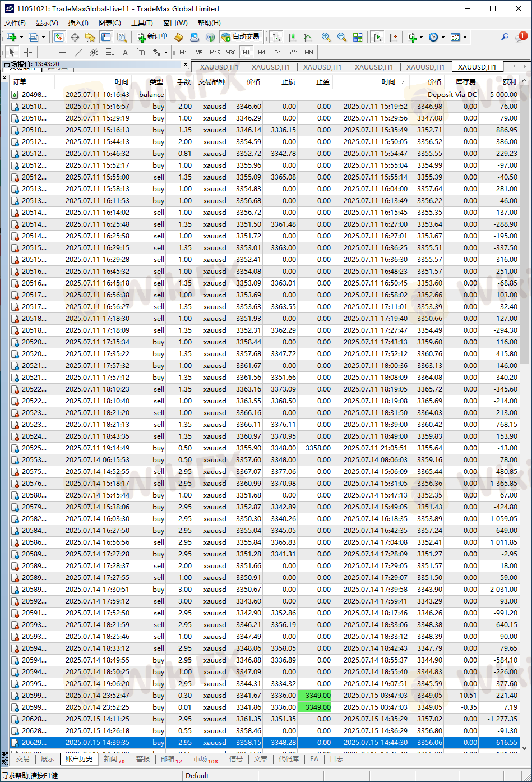Open the 工具(T) menu
Viewport: 532px width, 782px height.
[142, 23]
